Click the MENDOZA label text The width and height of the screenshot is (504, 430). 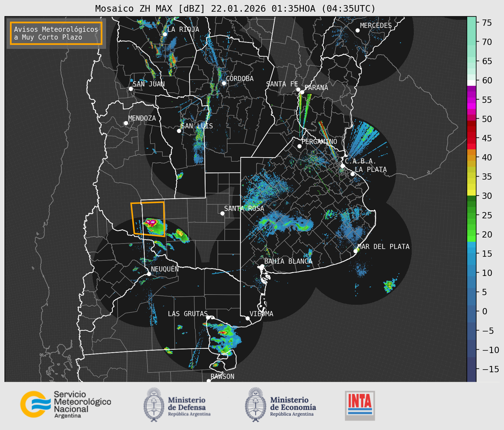(142, 118)
